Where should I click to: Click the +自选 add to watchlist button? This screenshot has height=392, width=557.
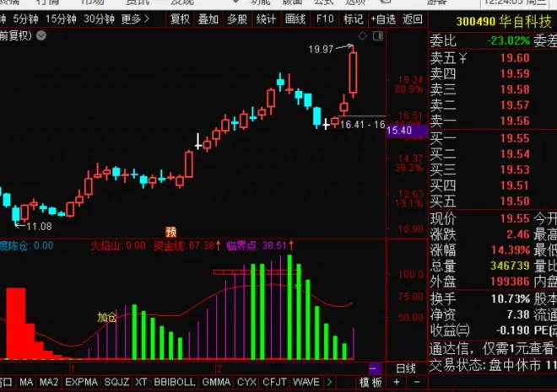tap(383, 19)
